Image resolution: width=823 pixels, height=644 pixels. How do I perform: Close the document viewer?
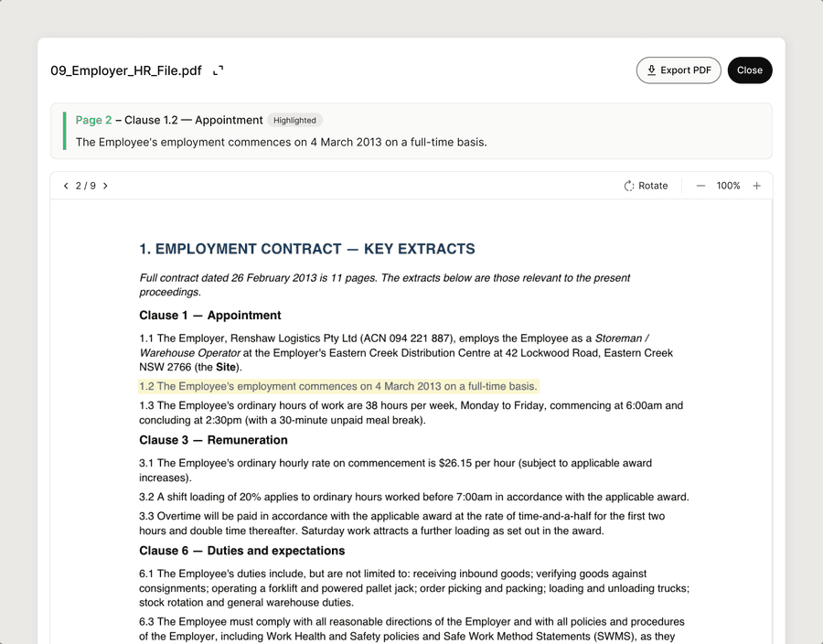pos(750,70)
